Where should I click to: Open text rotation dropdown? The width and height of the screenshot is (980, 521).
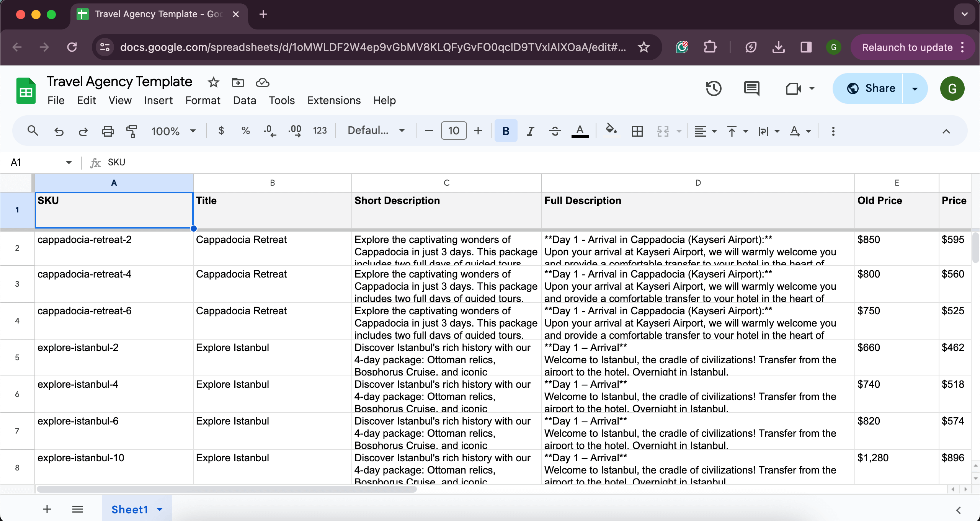tap(800, 131)
